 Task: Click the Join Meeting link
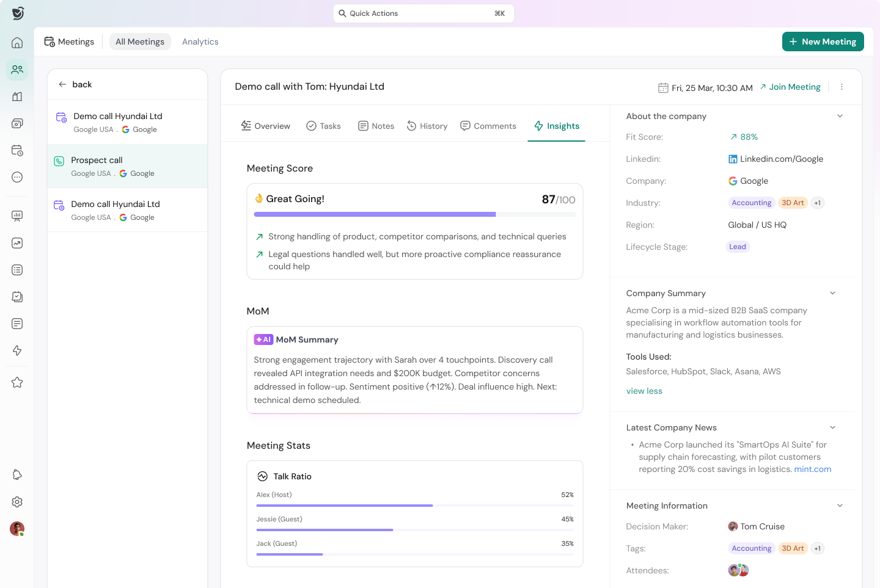[790, 87]
